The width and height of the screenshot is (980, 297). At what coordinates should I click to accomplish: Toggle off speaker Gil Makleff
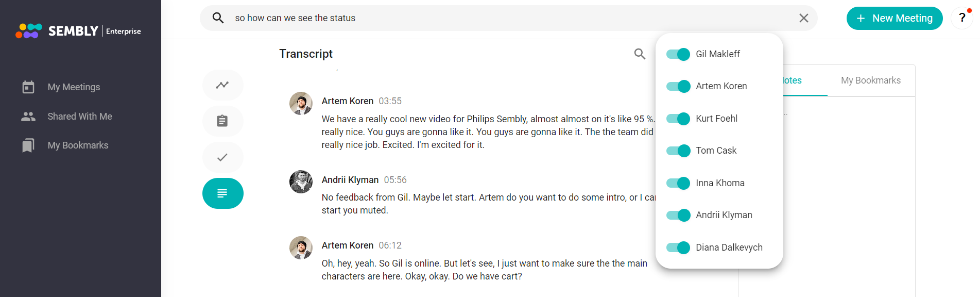click(x=678, y=54)
